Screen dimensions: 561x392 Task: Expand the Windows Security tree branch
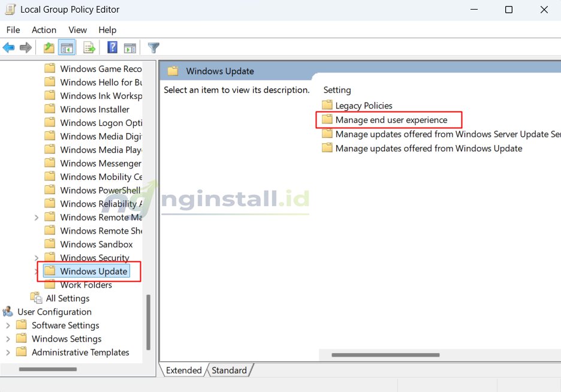click(x=37, y=257)
